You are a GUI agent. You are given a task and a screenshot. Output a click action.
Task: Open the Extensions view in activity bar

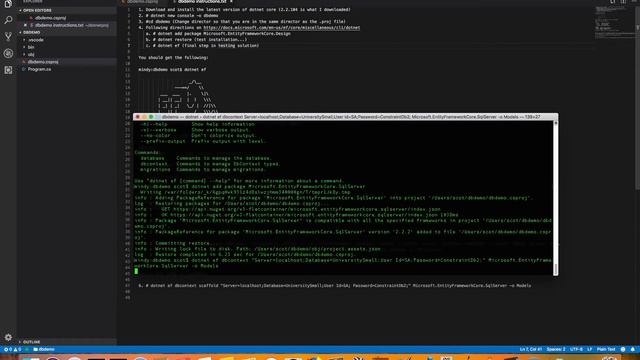coord(8,70)
